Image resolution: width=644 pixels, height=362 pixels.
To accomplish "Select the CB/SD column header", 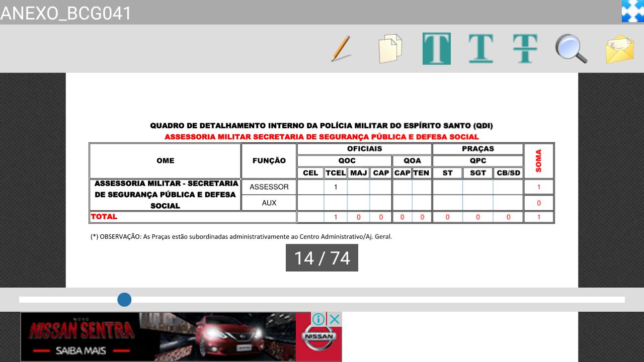I will [x=508, y=173].
